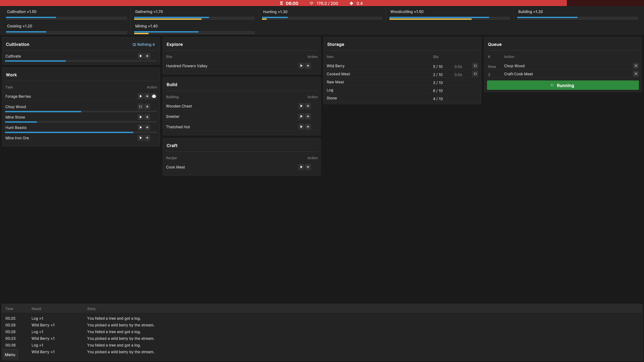Start the Mine Stone task
Image resolution: width=644 pixels, height=362 pixels.
coord(141,117)
